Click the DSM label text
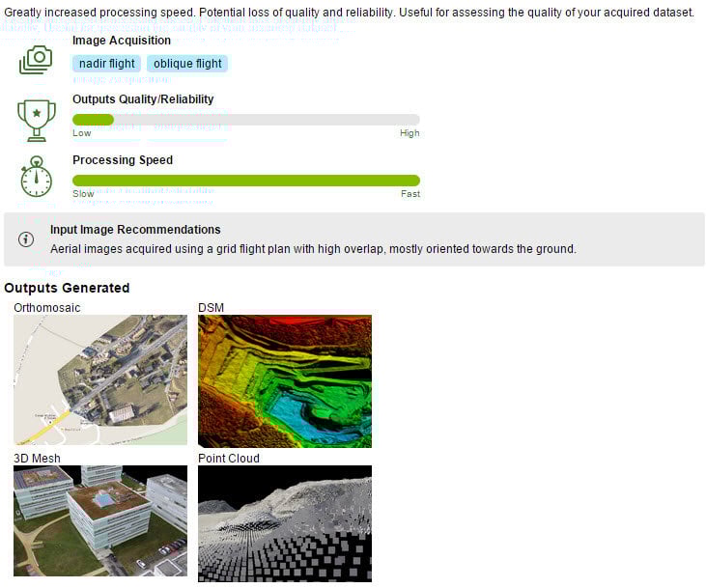Screen dimensions: 706x588 211,308
